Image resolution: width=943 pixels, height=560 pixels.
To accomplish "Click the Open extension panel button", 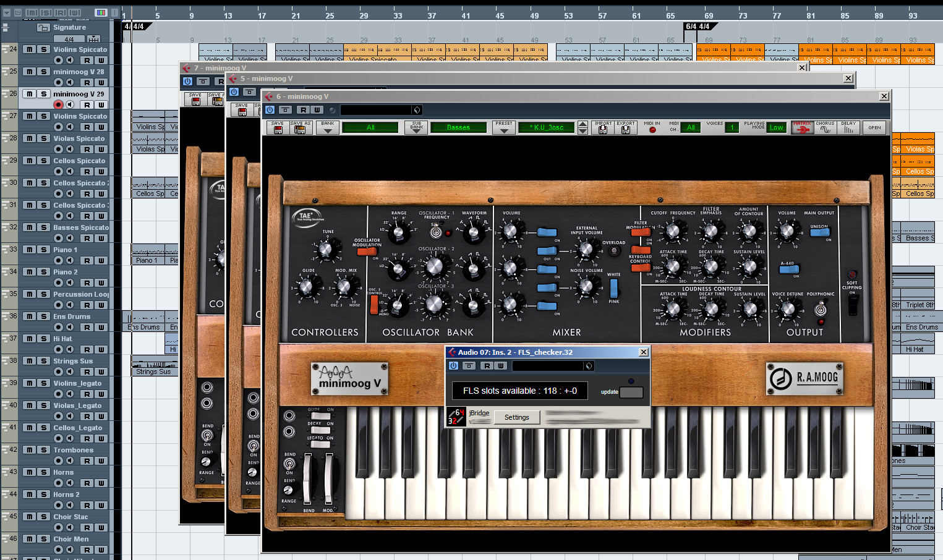I will tap(874, 128).
